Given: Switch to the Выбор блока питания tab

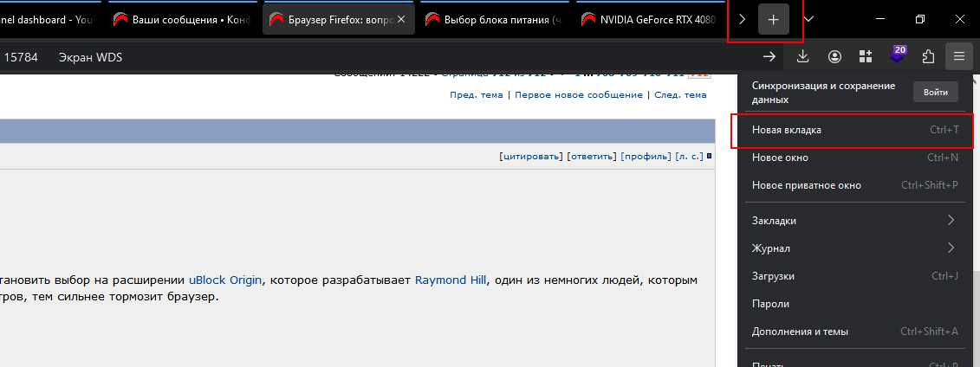Looking at the screenshot, I should [x=495, y=19].
